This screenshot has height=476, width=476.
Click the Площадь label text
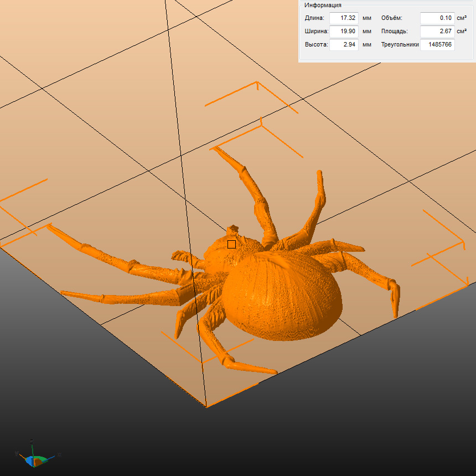tap(395, 32)
